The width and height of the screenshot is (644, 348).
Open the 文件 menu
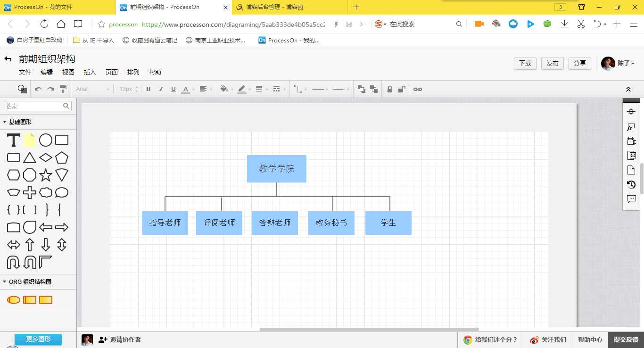point(25,72)
